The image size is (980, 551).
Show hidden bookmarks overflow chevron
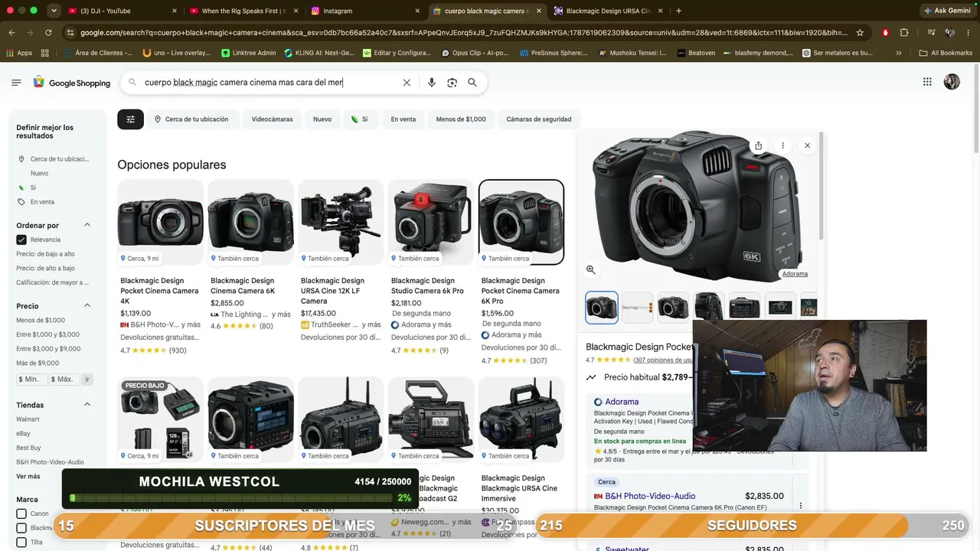899,53
